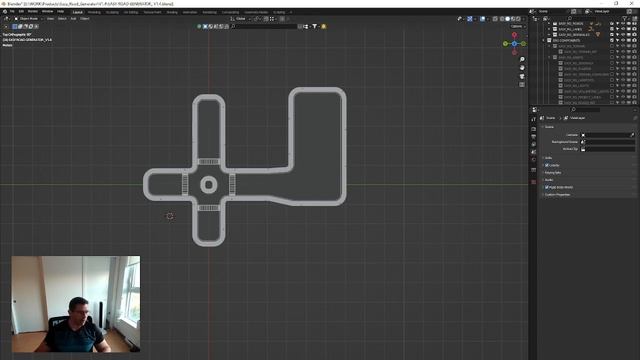Open the Object Mode dropdown
Screen dimensions: 640x360
coord(29,19)
